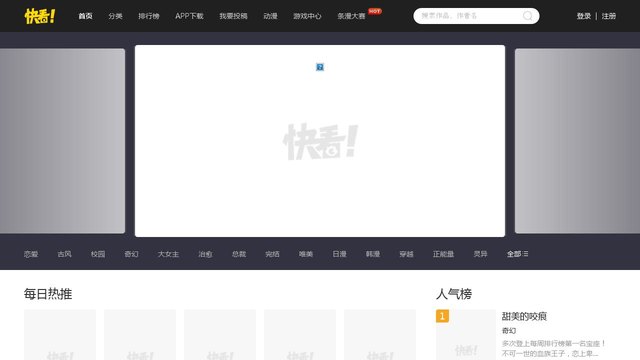Viewport: 640px width, 360px height.
Task: Click the 甜美的咬痕 description text
Action: (x=553, y=348)
